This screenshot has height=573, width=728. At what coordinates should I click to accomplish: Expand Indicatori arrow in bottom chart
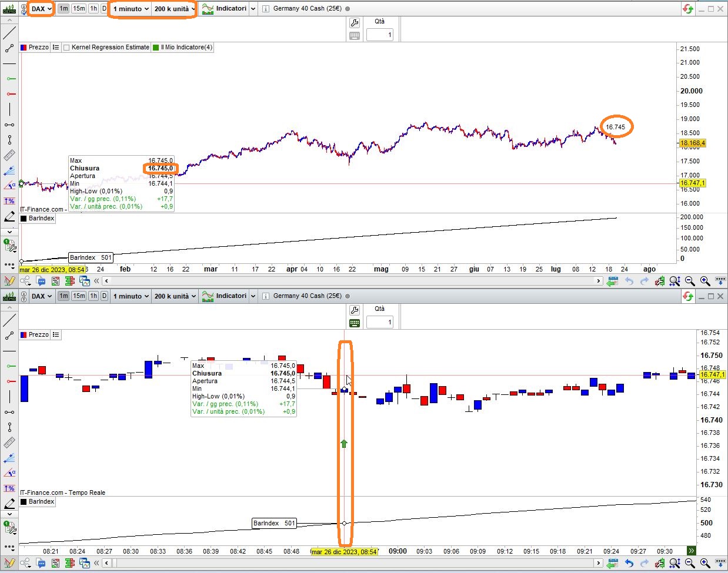253,296
